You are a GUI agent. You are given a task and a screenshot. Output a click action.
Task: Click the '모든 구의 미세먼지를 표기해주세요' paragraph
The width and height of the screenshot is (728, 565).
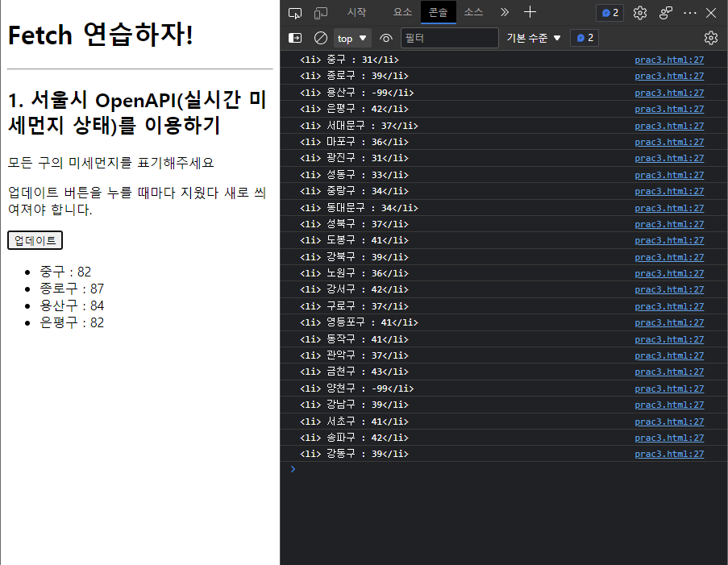pyautogui.click(x=111, y=163)
